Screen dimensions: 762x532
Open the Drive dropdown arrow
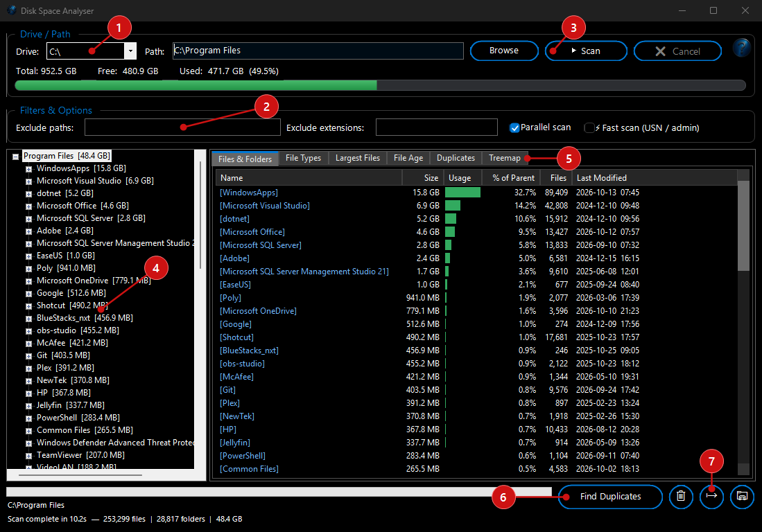click(130, 51)
